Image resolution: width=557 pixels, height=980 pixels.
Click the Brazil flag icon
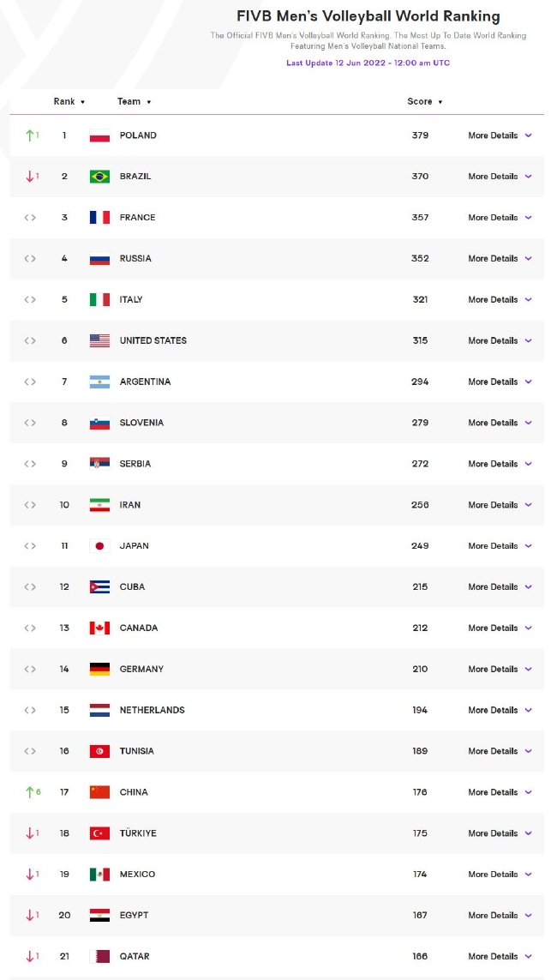(x=99, y=177)
